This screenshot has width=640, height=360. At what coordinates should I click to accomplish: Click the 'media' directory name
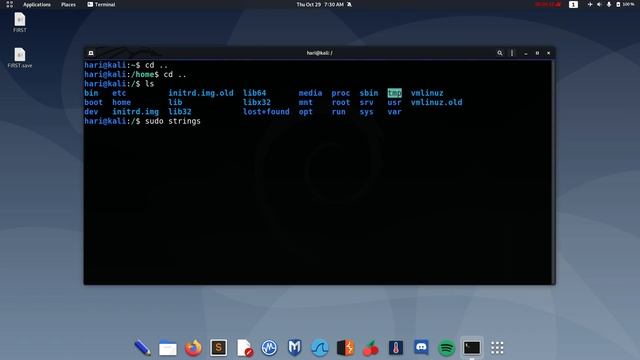(x=310, y=93)
